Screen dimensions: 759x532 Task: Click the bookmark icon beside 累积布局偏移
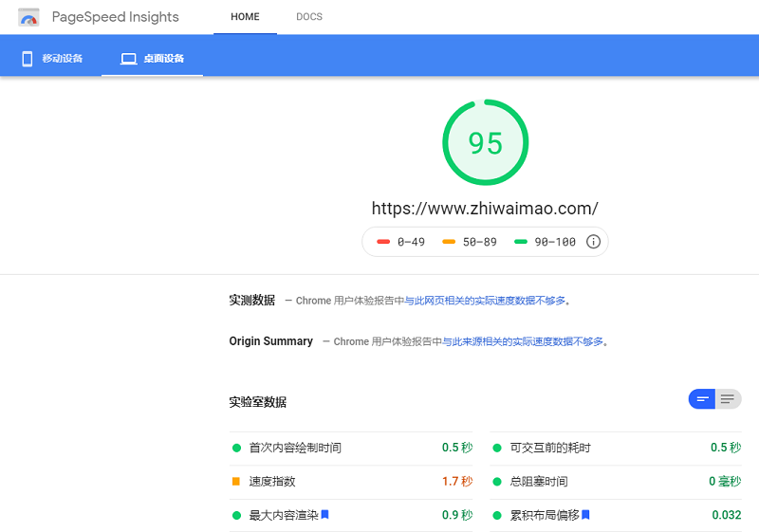pyautogui.click(x=585, y=515)
